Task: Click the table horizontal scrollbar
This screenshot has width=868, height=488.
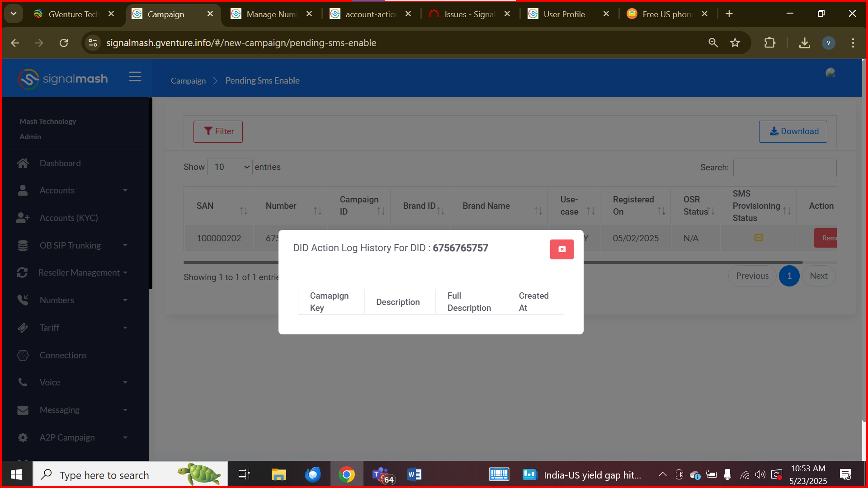Action: pyautogui.click(x=678, y=262)
